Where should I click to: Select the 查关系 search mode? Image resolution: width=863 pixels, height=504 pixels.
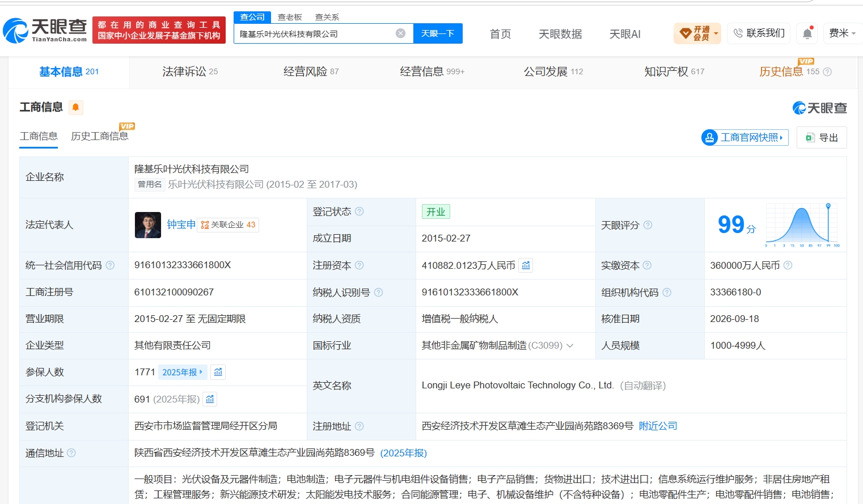tap(327, 18)
